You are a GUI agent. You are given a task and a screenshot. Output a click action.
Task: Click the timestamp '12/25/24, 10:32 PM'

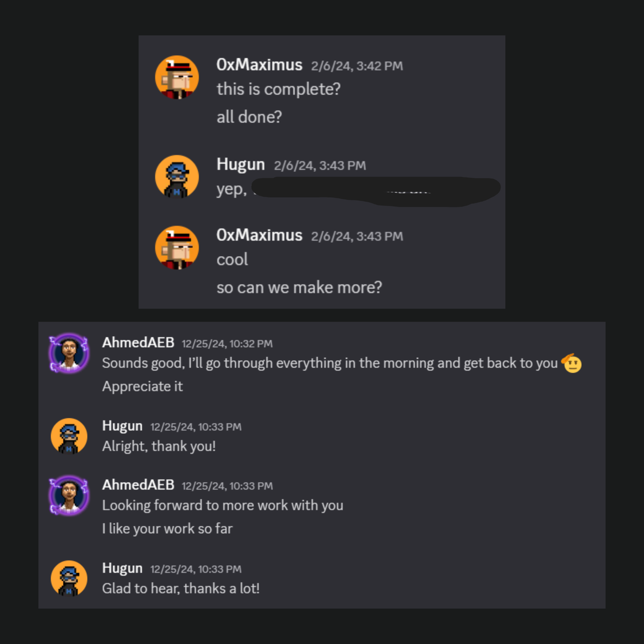pos(227,343)
